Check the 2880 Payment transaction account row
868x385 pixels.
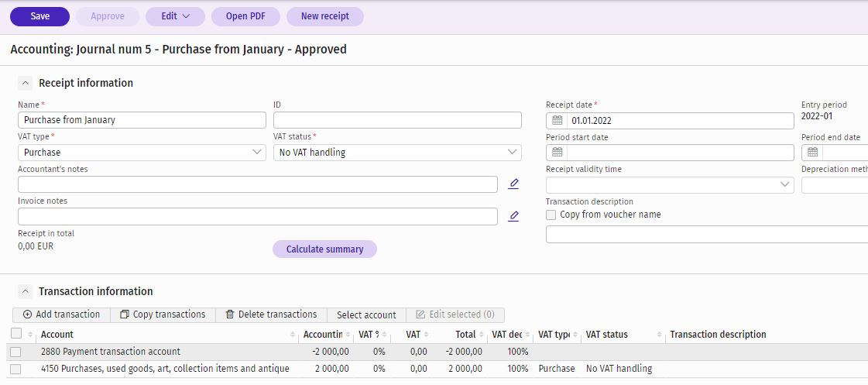tap(15, 352)
